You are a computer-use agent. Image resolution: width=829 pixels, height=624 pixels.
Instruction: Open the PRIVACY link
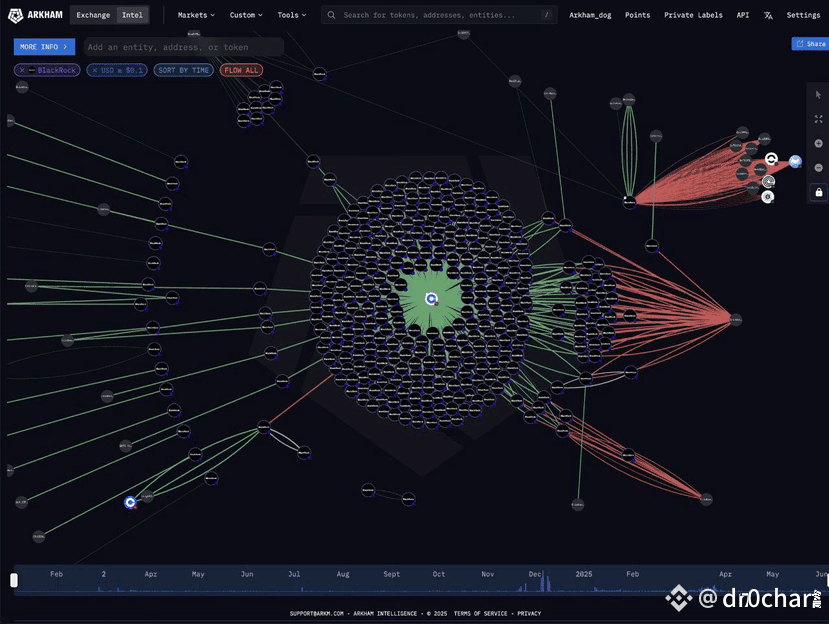pyautogui.click(x=529, y=613)
